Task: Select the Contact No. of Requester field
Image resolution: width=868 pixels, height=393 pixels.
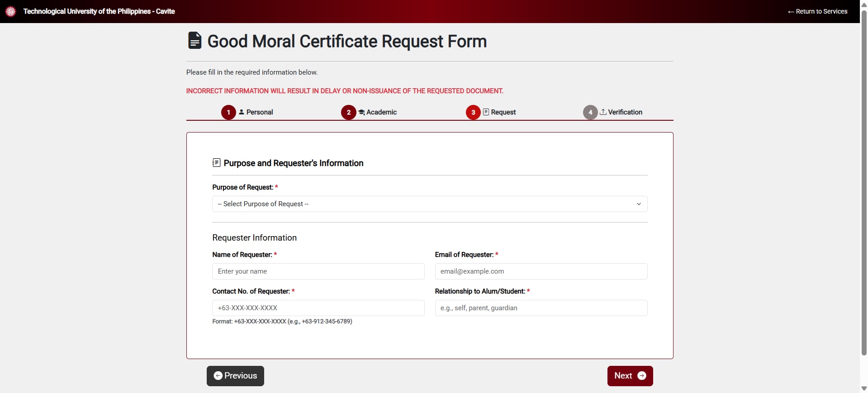Action: pyautogui.click(x=318, y=308)
